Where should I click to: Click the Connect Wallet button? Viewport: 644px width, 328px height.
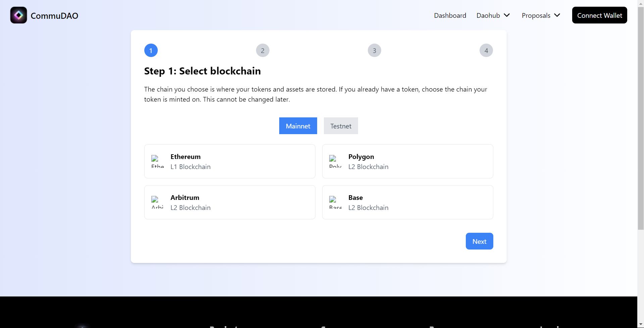[x=599, y=15]
